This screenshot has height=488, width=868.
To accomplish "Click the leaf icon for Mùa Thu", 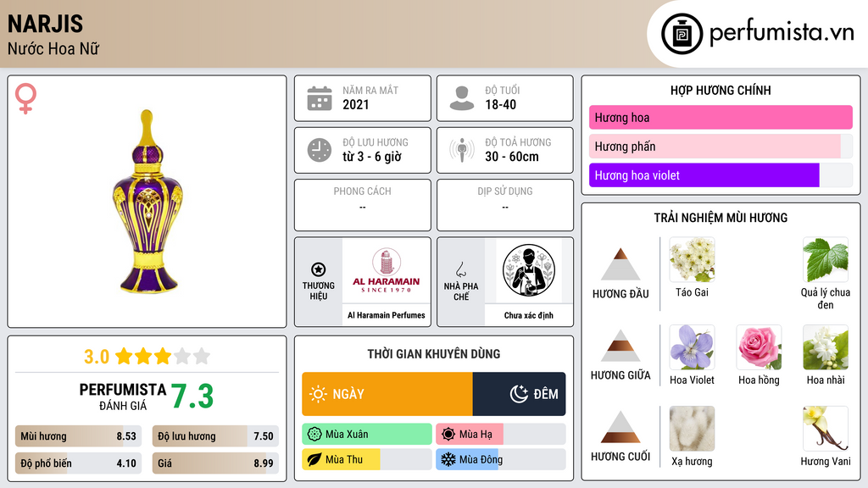I will click(314, 459).
